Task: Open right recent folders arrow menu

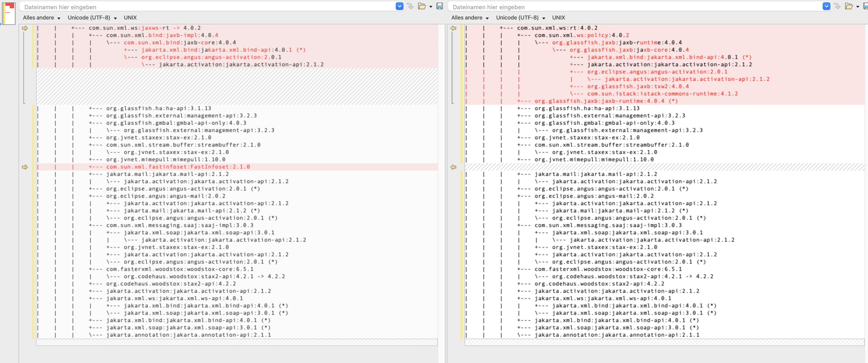Action: pos(858,7)
